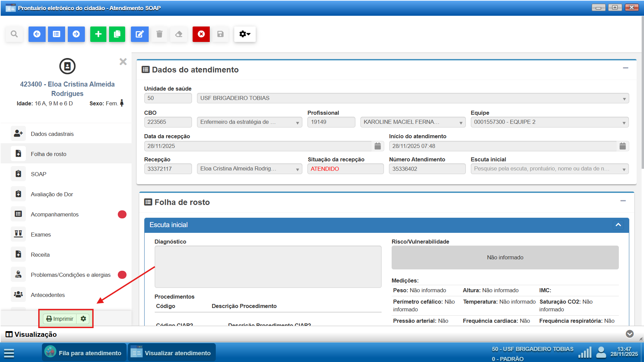The height and width of the screenshot is (362, 644).
Task: Click the green plus add-new toolbar icon
Action: [x=98, y=34]
